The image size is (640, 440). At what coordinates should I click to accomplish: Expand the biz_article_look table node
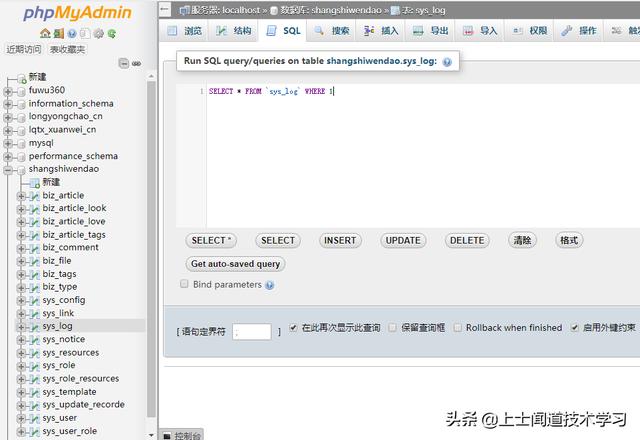(21, 209)
